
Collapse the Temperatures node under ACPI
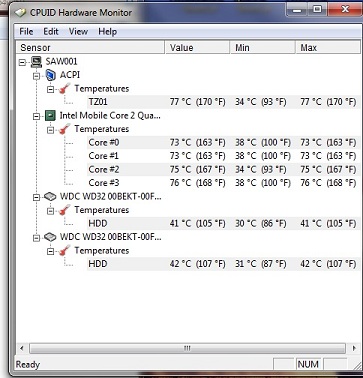[x=51, y=89]
